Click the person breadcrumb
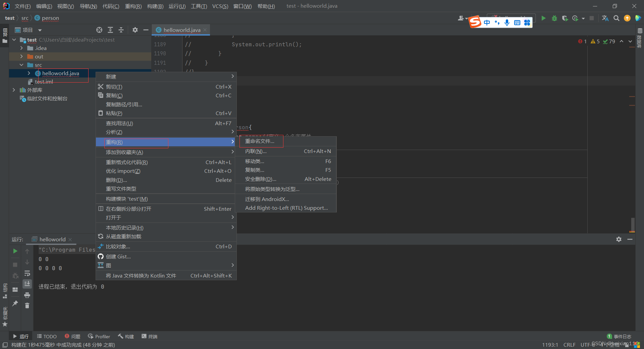 (47, 18)
